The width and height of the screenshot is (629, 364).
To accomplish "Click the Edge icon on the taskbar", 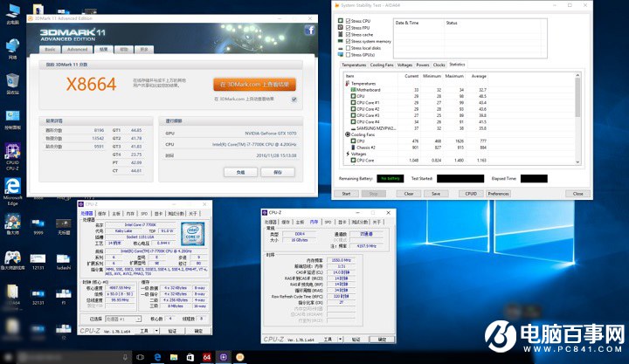I will click(157, 357).
